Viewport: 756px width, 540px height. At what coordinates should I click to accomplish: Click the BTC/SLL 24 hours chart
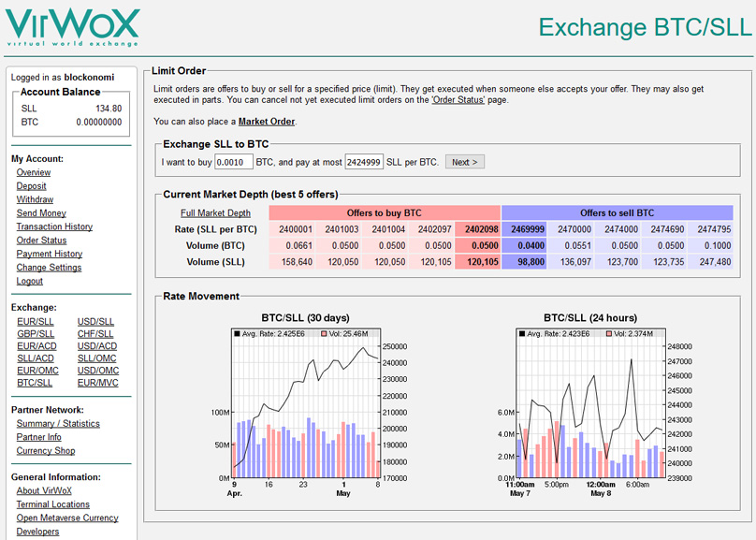(593, 405)
